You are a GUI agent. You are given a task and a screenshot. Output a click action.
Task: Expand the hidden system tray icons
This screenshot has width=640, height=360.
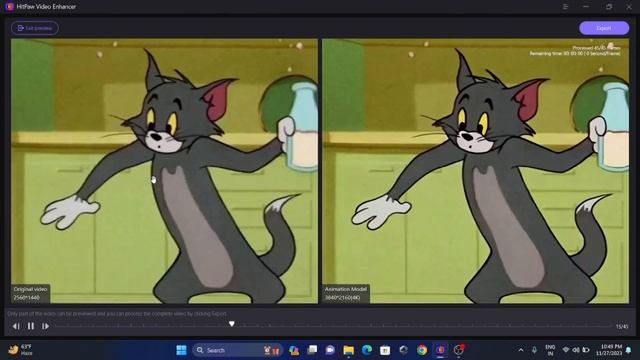click(x=521, y=350)
